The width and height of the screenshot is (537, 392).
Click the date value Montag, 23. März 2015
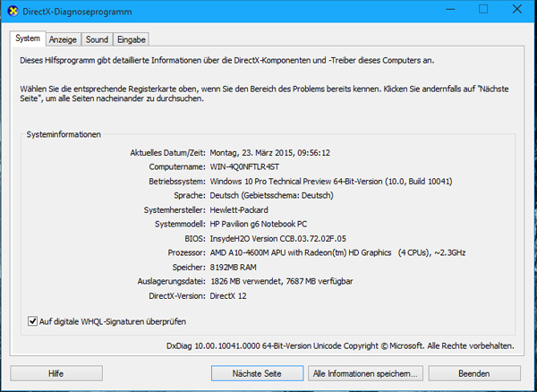(x=270, y=153)
